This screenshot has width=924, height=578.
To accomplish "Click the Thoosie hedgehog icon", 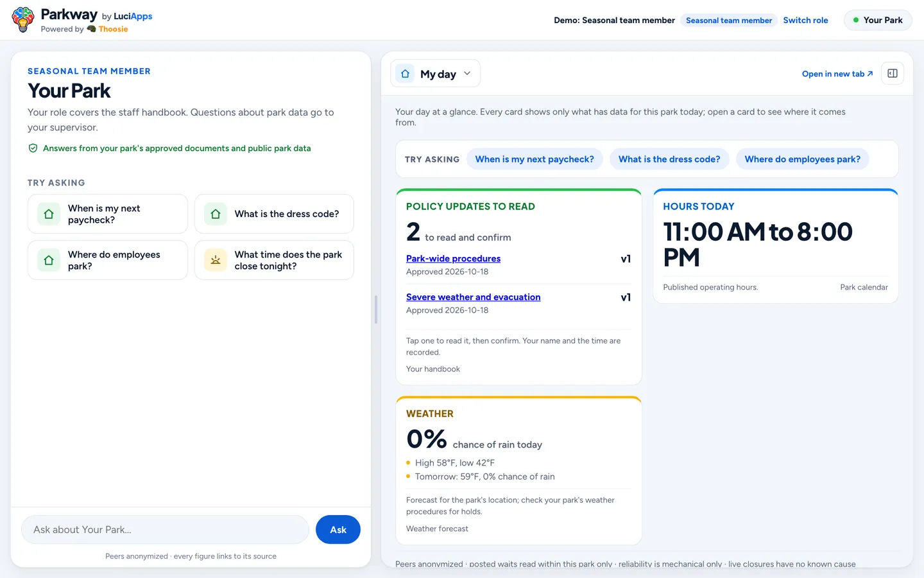I will (92, 29).
